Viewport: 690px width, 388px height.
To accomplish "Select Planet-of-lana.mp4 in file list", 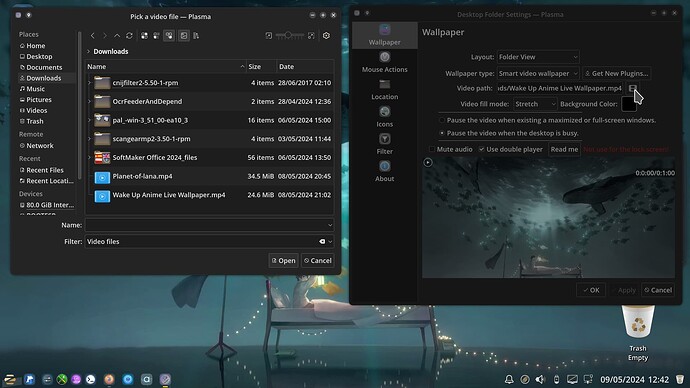I will pos(209,176).
